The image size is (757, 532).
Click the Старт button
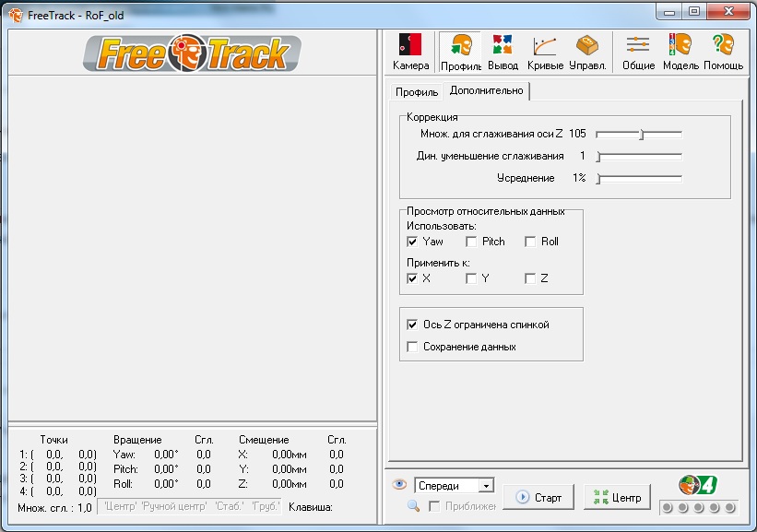click(x=538, y=497)
